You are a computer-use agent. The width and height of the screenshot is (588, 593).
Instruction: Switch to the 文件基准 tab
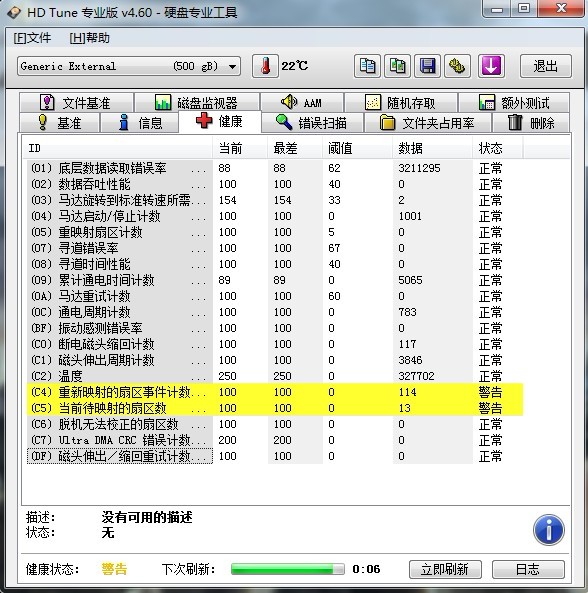[x=76, y=102]
